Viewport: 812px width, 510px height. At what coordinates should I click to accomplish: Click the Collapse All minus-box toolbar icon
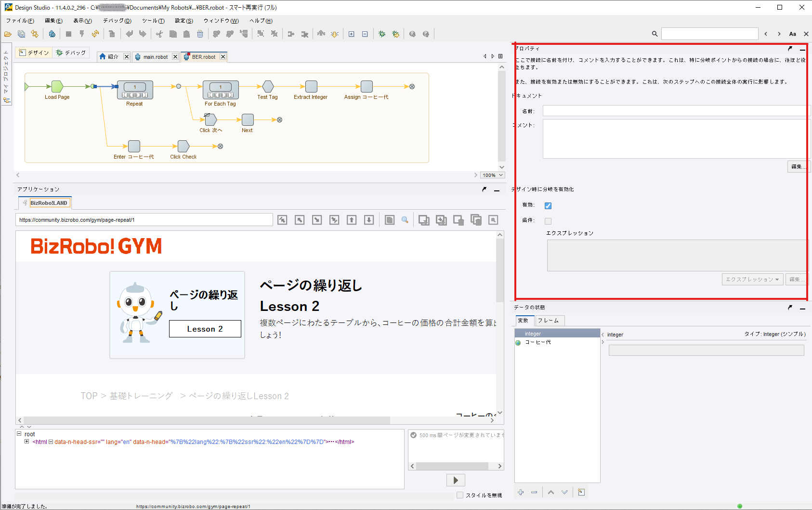pyautogui.click(x=365, y=34)
